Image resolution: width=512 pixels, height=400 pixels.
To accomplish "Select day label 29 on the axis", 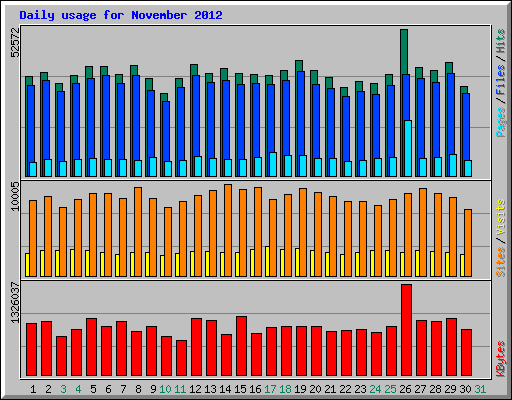I will pos(450,389).
